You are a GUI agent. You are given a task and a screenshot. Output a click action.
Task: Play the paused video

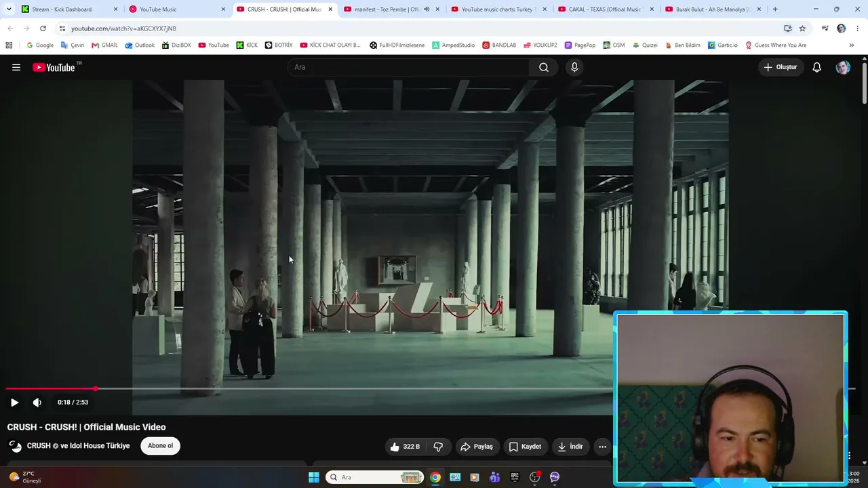click(x=14, y=403)
